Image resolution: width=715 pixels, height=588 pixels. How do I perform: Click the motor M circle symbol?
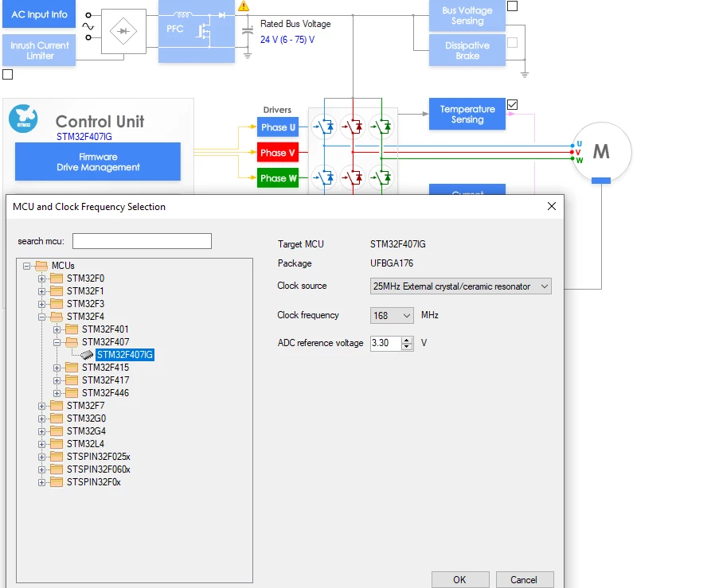coord(601,152)
